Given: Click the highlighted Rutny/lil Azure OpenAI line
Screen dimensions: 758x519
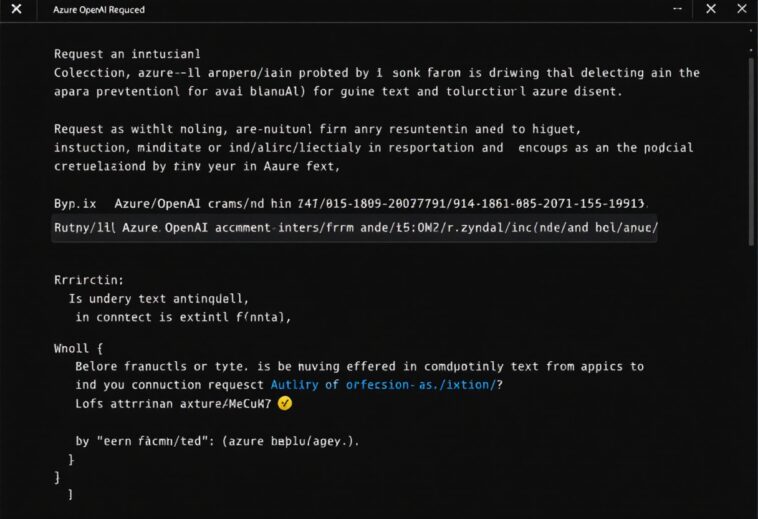Looking at the screenshot, I should pyautogui.click(x=354, y=228).
